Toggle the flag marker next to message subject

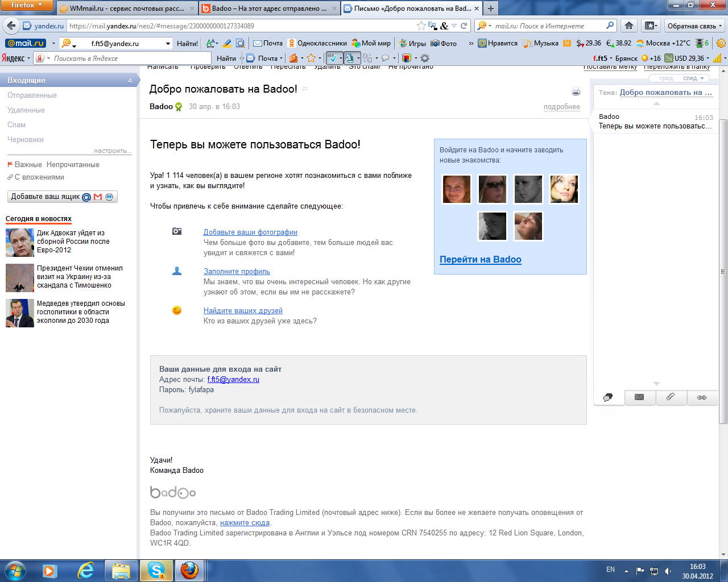305,89
